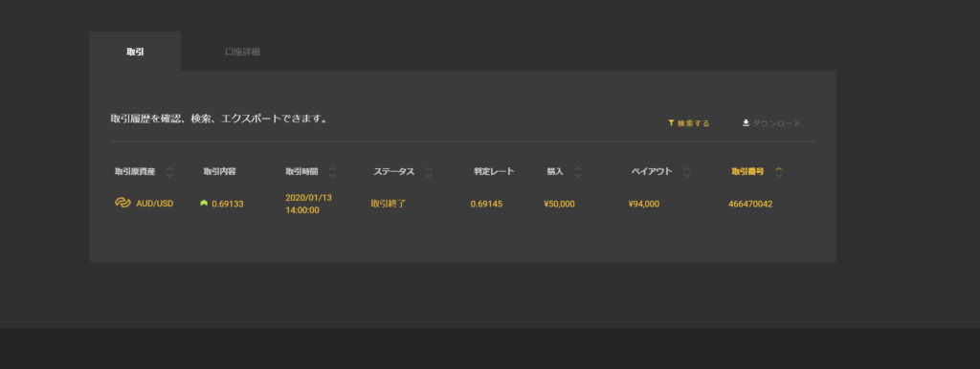Click the download arrow icon beside ダウンロード
The image size is (980, 369).
click(x=746, y=123)
